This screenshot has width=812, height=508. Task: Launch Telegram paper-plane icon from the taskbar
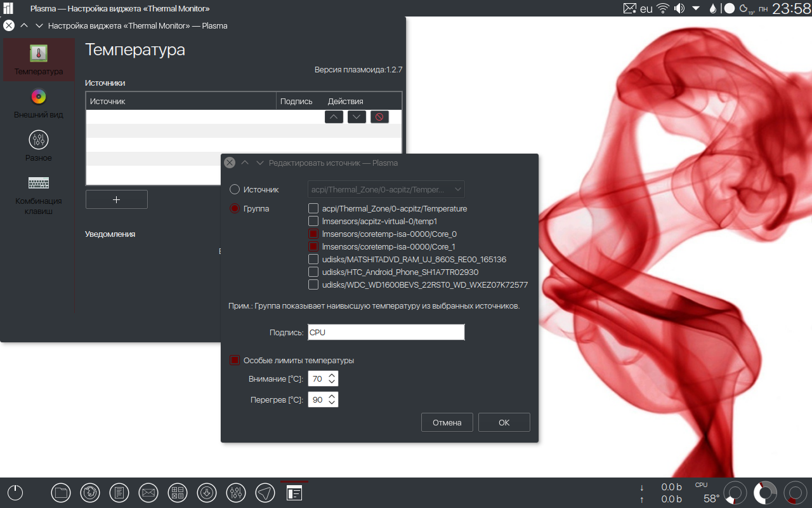point(265,493)
